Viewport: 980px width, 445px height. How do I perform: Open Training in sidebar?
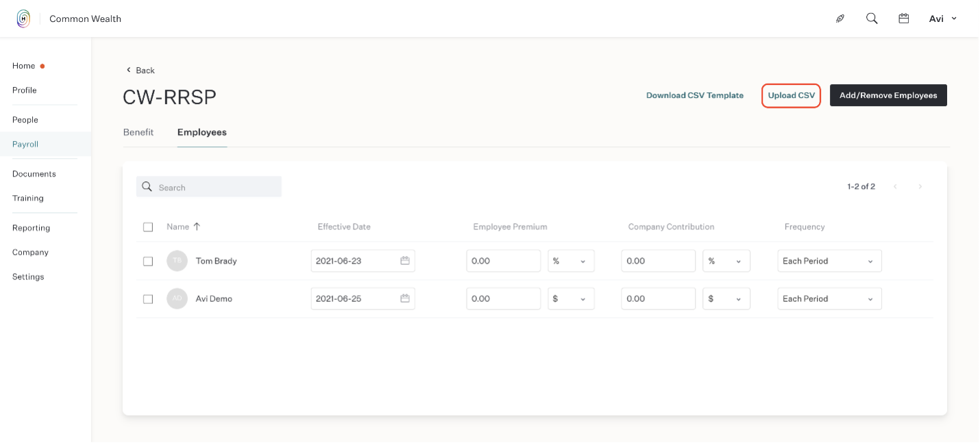pos(28,199)
